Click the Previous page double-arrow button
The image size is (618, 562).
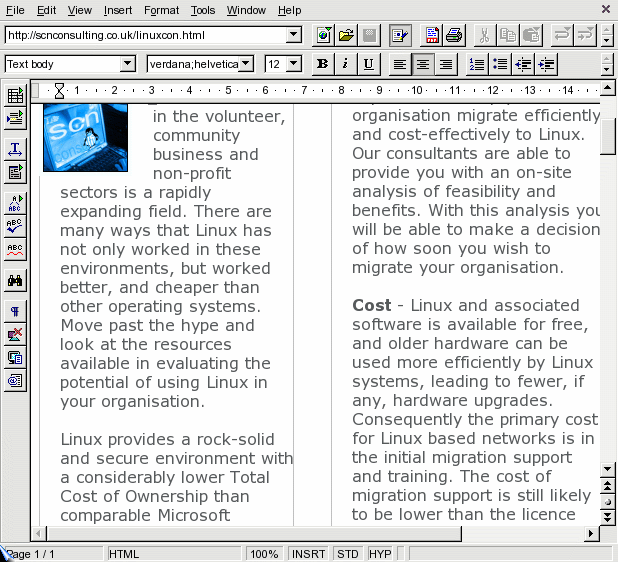pos(607,486)
